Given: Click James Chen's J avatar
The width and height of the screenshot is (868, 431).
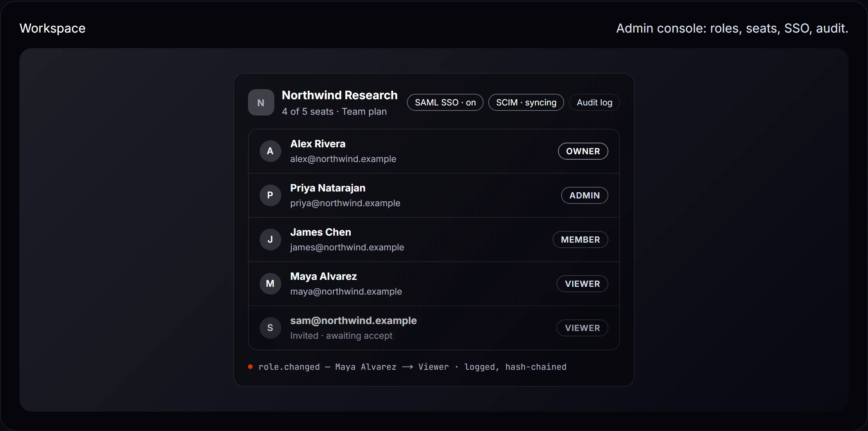Looking at the screenshot, I should tap(270, 240).
